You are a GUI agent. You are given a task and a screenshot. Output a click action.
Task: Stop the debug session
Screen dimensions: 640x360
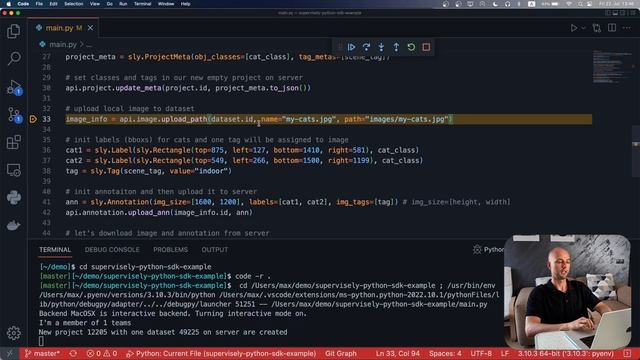pos(426,47)
